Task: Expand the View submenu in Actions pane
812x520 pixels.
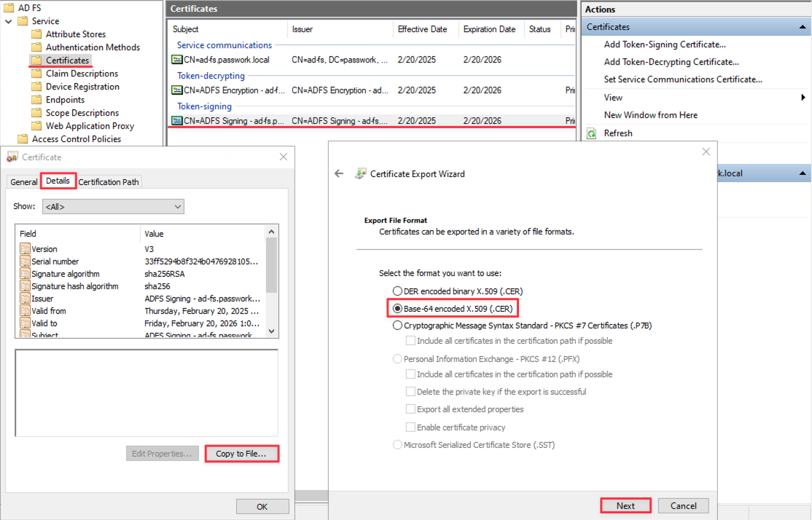Action: pyautogui.click(x=803, y=97)
